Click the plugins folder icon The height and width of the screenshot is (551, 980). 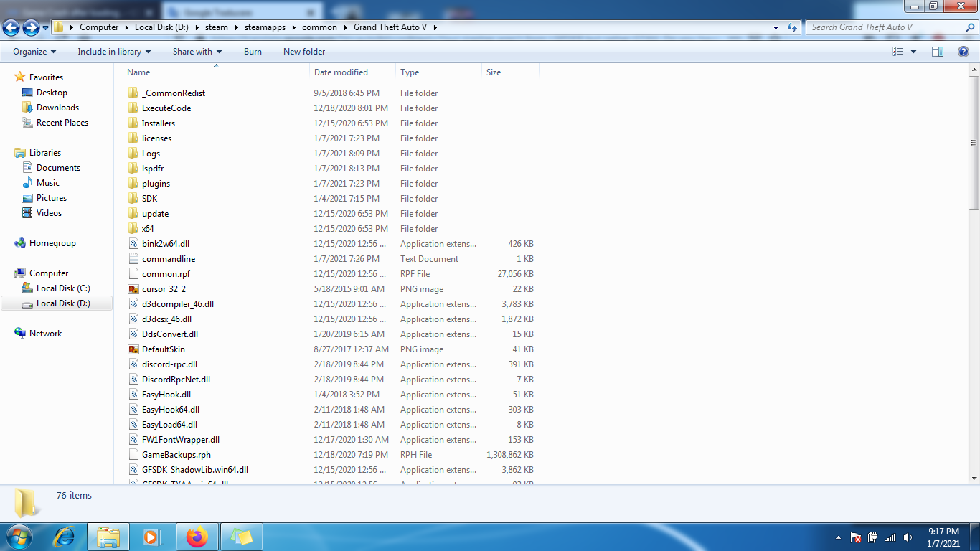[133, 184]
